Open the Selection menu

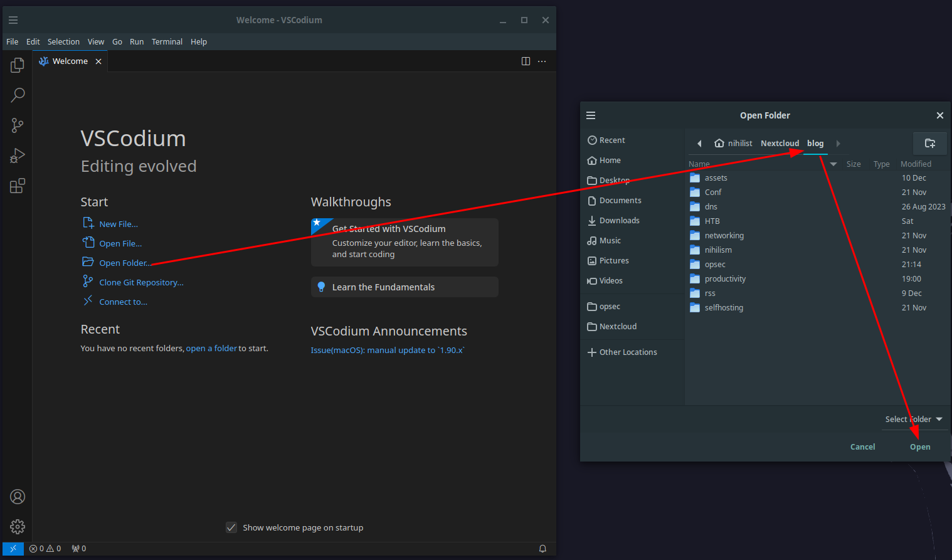coord(63,42)
